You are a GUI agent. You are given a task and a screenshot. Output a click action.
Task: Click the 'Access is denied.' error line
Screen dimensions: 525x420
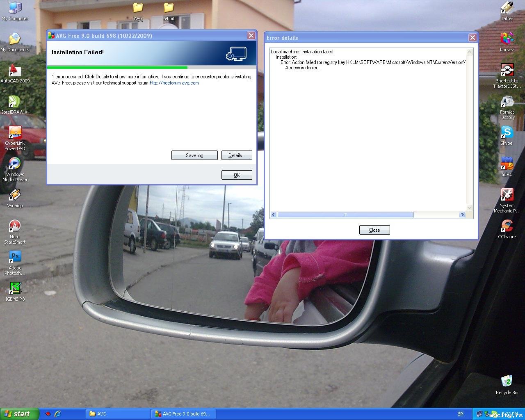[x=302, y=68]
